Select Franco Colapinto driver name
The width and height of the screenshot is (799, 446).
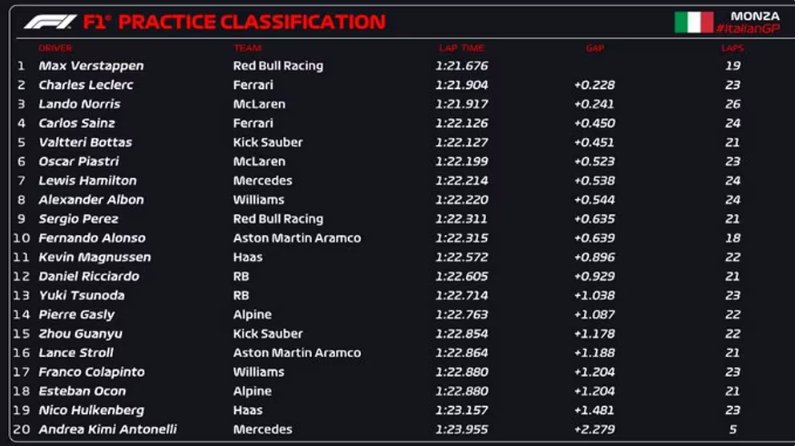pos(92,372)
